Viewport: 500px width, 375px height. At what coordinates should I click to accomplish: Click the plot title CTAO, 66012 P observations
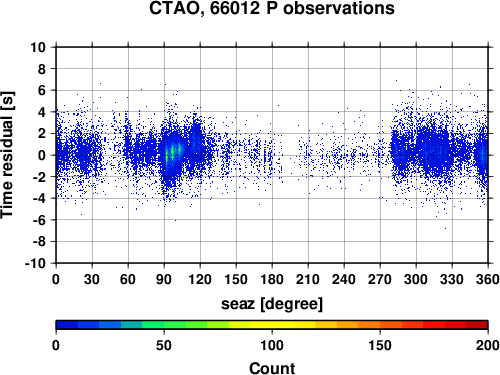(272, 8)
